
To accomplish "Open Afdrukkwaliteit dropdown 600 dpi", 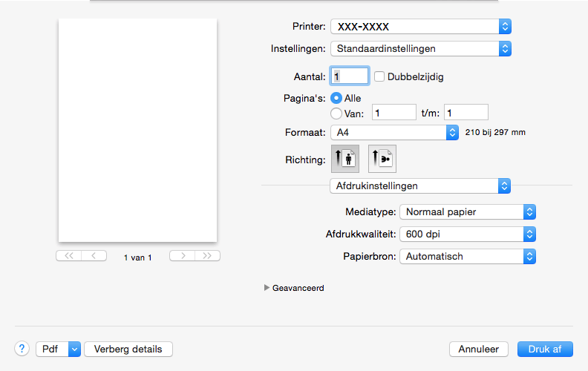I will [x=468, y=234].
